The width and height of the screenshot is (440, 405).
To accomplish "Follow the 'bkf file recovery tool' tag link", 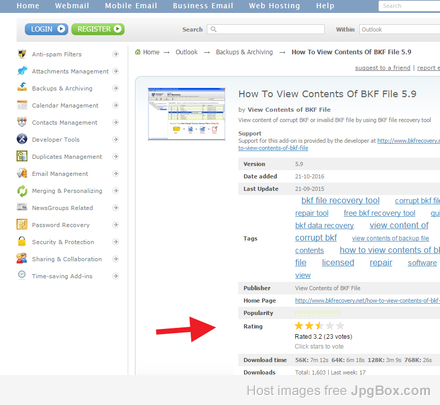I will [x=340, y=201].
